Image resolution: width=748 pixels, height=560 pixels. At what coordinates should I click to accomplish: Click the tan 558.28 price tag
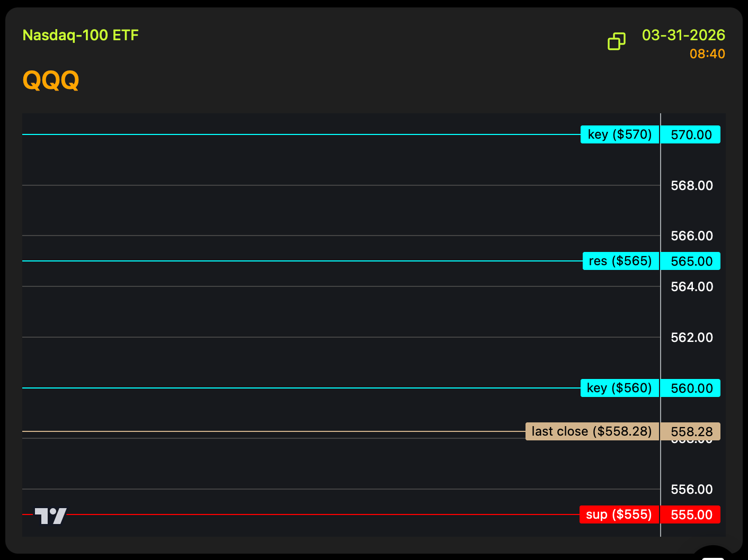[x=691, y=432]
